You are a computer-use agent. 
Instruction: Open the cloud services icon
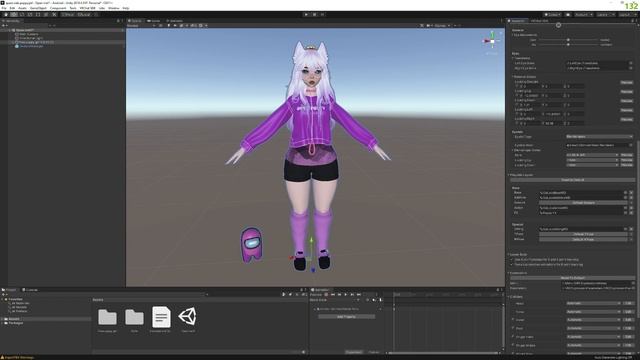[568, 14]
